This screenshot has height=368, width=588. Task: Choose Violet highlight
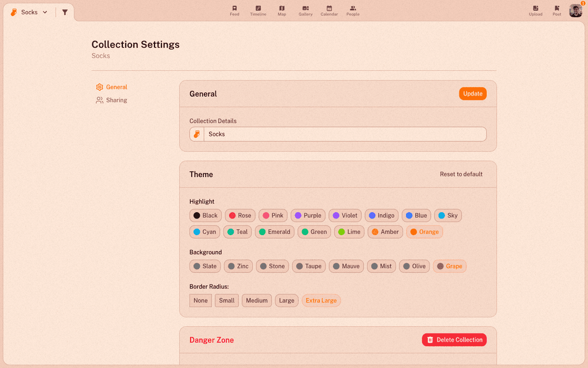point(345,216)
